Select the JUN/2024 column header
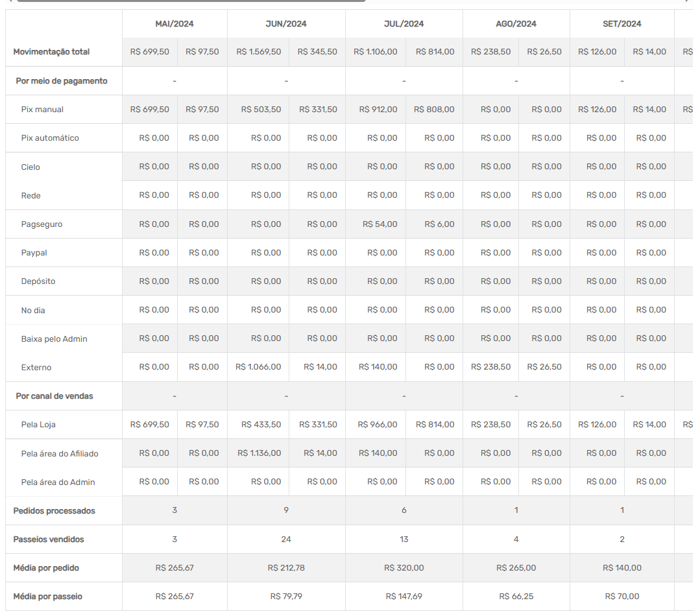 [x=286, y=23]
